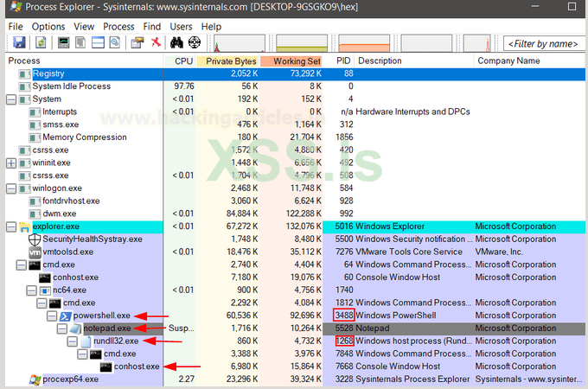The image size is (588, 389).
Task: Click the Show Lower Pane toolbar icon
Action: coord(99,42)
